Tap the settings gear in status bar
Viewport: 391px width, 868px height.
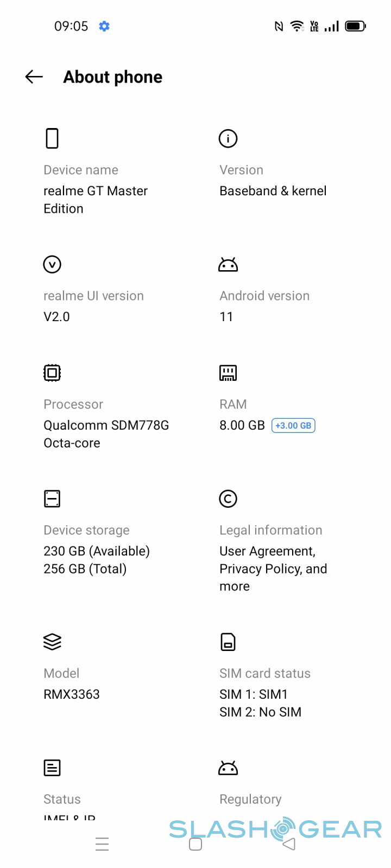point(104,26)
